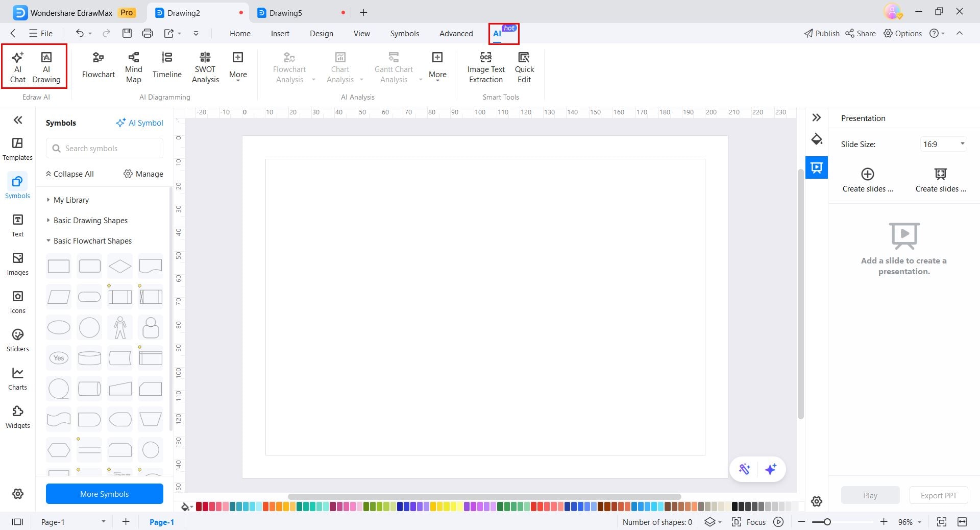980x530 pixels.
Task: Create AI Mind Map
Action: (x=133, y=67)
